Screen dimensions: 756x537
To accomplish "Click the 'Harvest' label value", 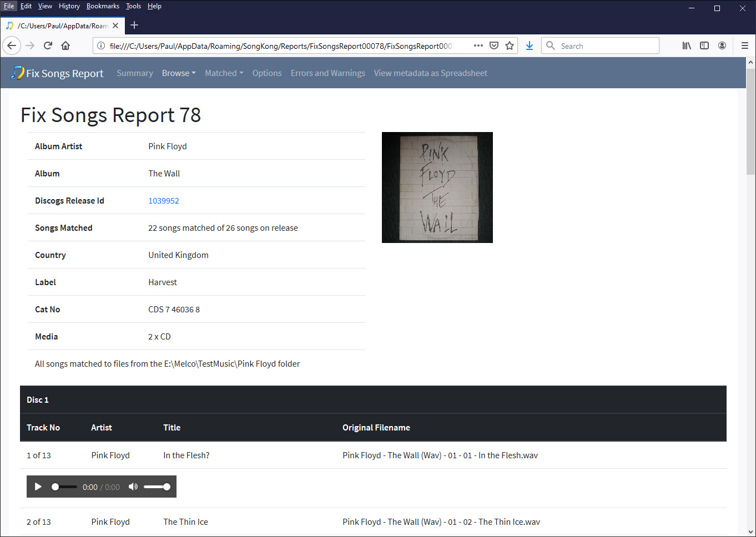I will 163,282.
